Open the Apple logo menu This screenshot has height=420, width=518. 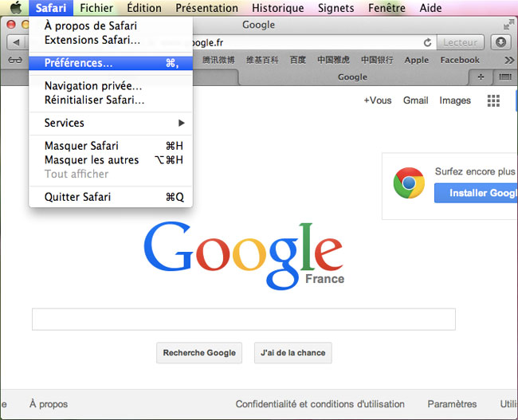15,8
